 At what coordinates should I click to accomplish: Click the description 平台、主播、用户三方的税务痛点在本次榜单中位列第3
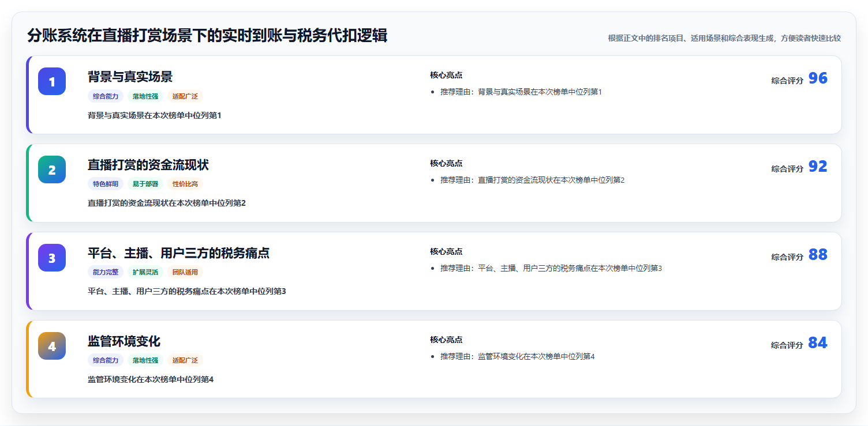[187, 292]
